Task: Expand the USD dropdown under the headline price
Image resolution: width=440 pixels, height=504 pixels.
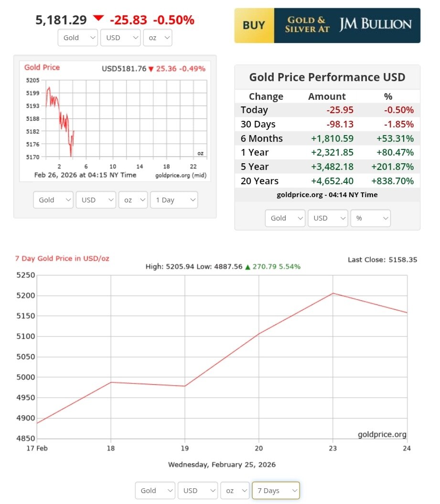Action: point(120,38)
